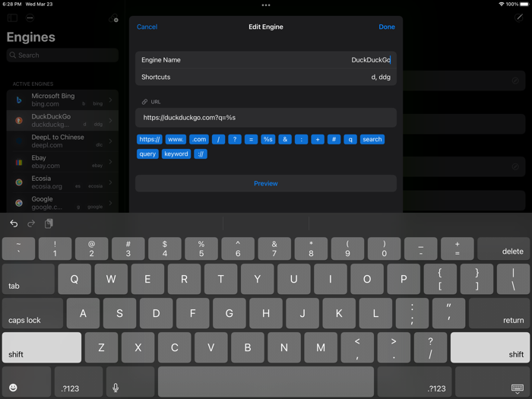Tap the Microsoft Bing logo icon
The image size is (532, 399).
coord(19,100)
